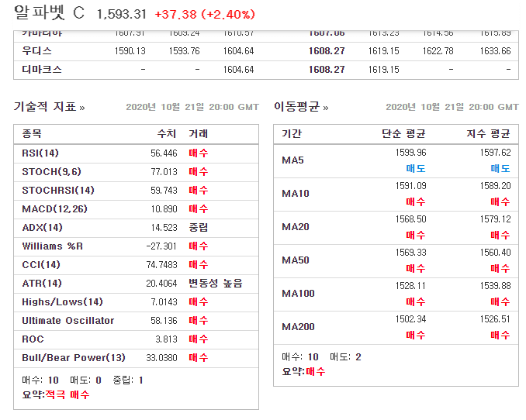Viewport: 526px width, 420px height.
Task: Select the STOCHRSI(14) indicator name
Action: [x=58, y=191]
